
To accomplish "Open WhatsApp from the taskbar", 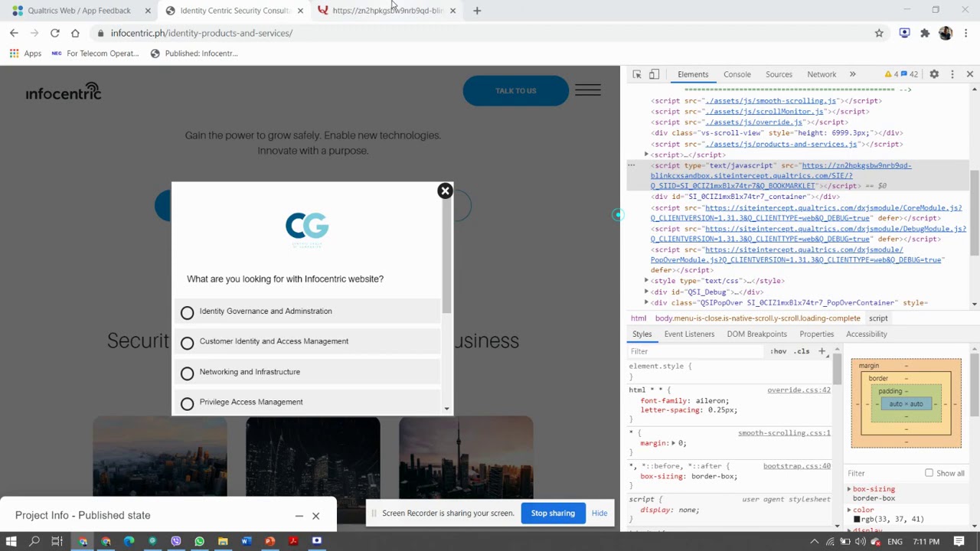I will [x=199, y=541].
